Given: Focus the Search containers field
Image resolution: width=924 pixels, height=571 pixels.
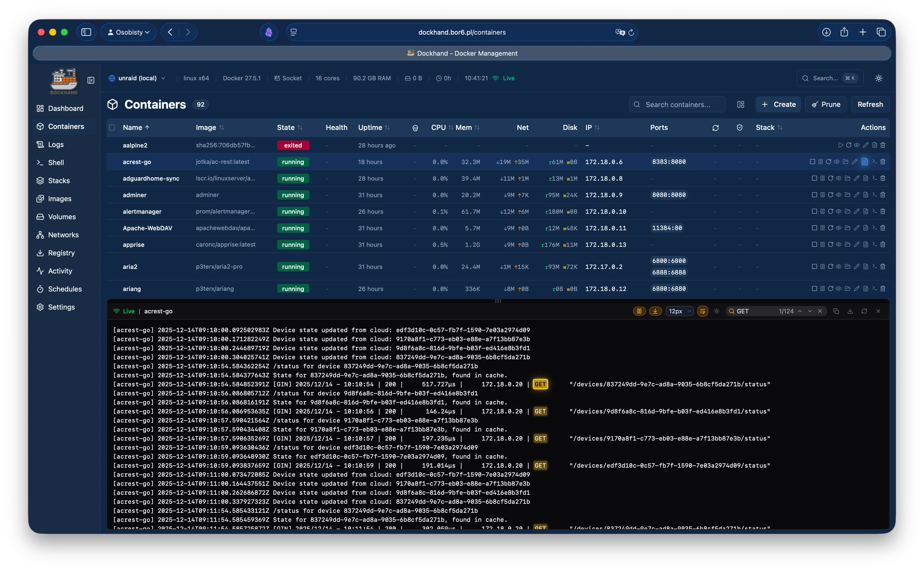Looking at the screenshot, I should pos(678,105).
